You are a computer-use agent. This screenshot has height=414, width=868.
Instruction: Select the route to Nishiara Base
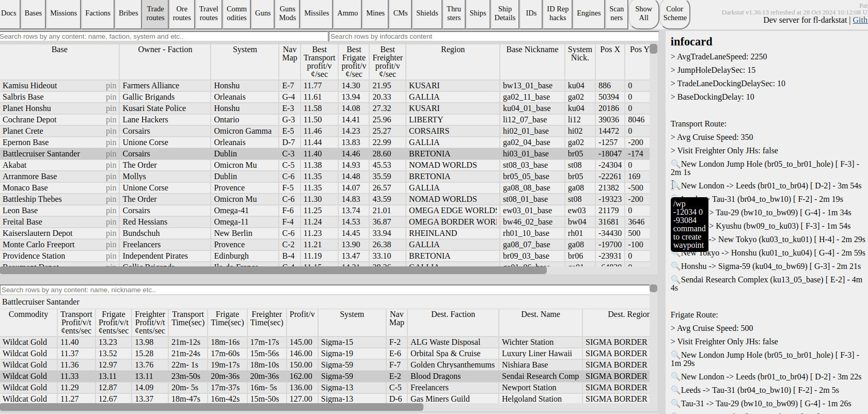pos(325,365)
